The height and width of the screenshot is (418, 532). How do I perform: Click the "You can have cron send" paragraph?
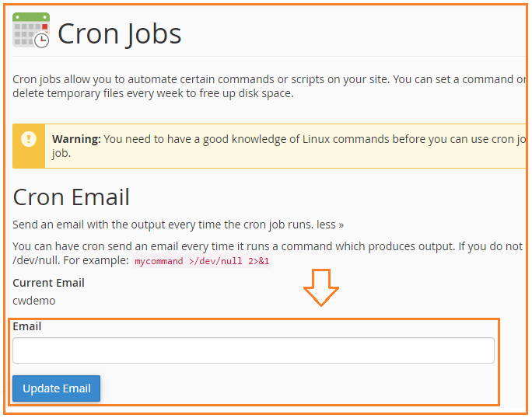coord(269,253)
